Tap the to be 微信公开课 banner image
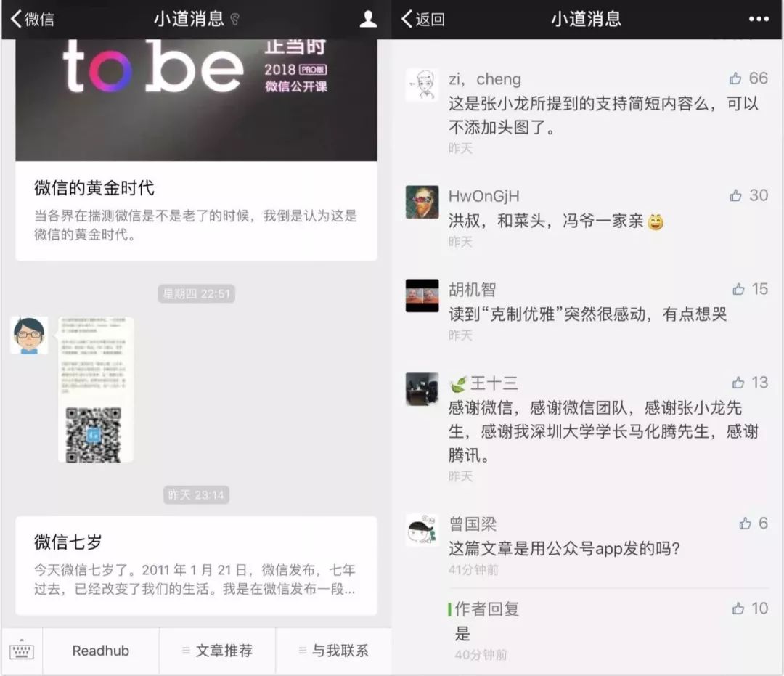The image size is (784, 676). [x=196, y=100]
